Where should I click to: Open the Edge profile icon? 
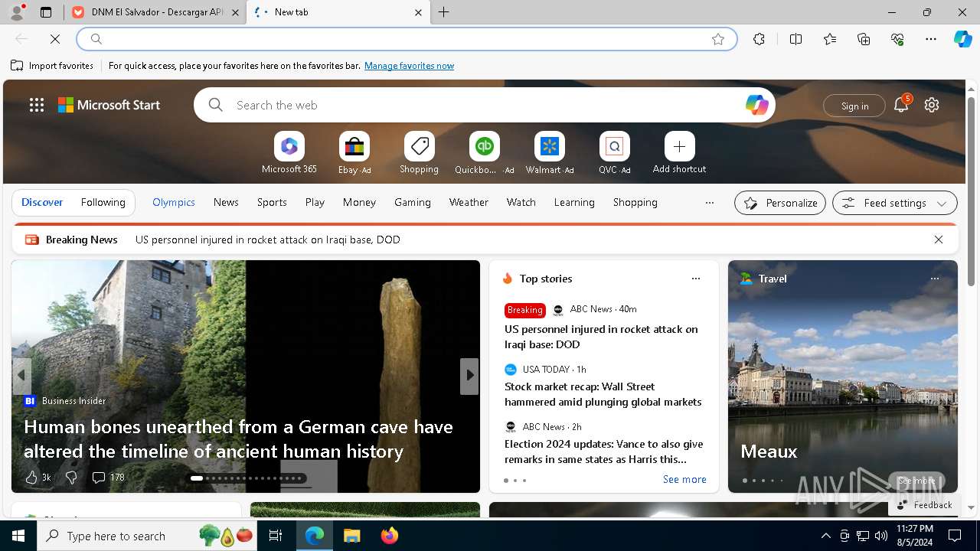16,12
